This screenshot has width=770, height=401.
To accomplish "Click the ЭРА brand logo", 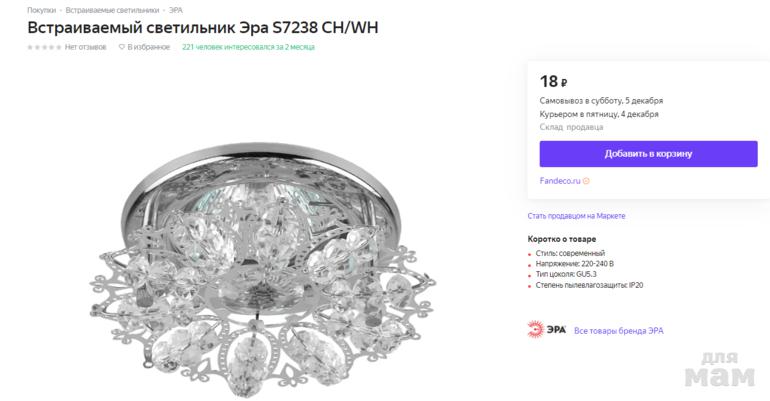I will click(x=546, y=330).
